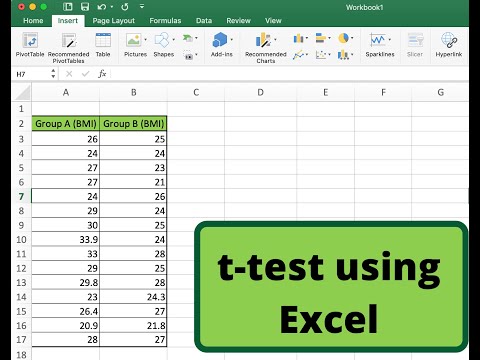Switch to the Home tab
The height and width of the screenshot is (360, 480).
33,21
